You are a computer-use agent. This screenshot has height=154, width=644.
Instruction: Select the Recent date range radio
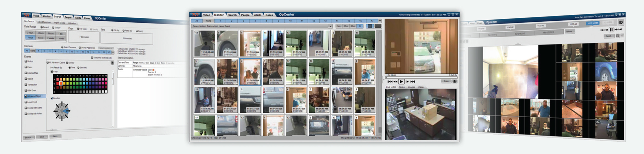point(42,27)
